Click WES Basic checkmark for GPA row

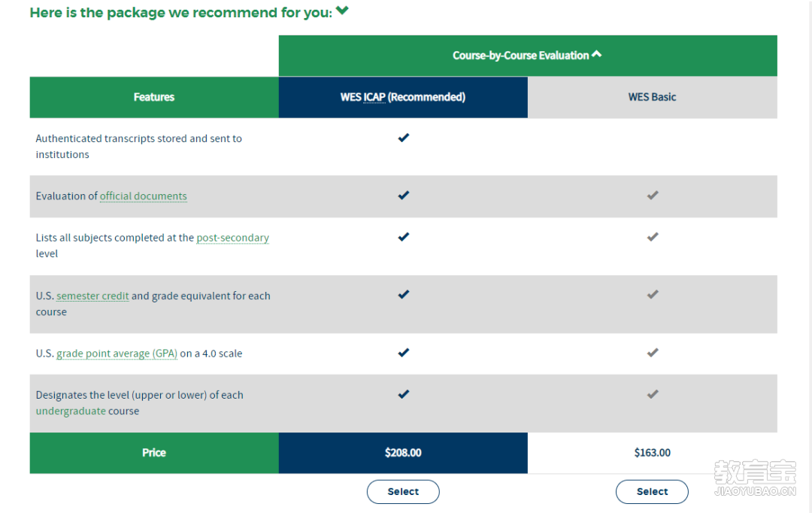tap(653, 352)
